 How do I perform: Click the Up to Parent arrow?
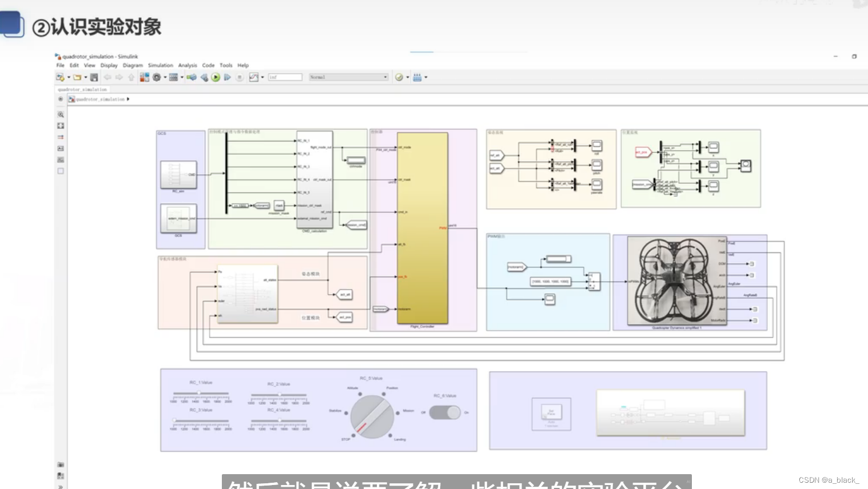[x=131, y=77]
